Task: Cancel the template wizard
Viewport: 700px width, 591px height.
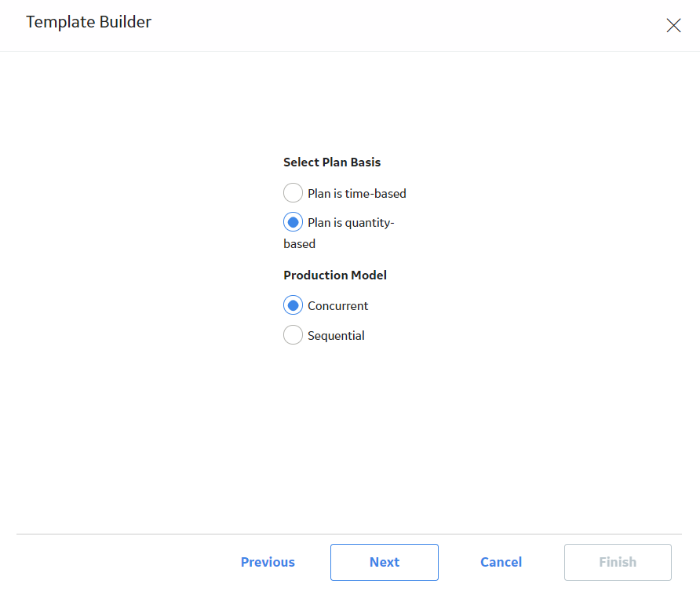Action: click(501, 562)
